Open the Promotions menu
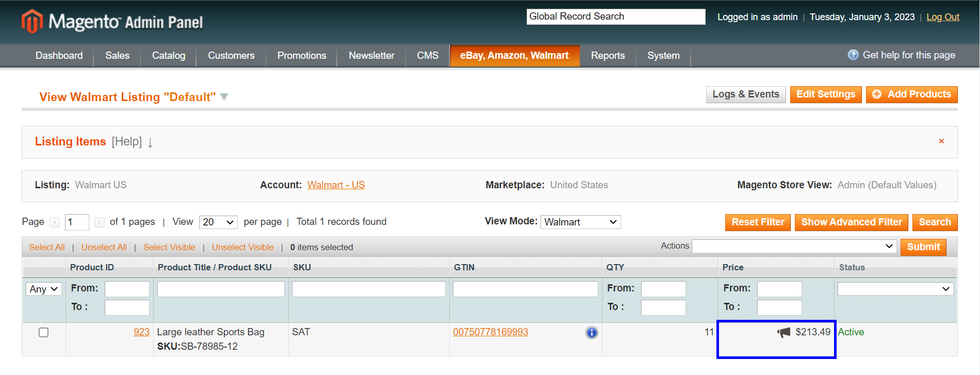The width and height of the screenshot is (980, 375). [x=302, y=55]
